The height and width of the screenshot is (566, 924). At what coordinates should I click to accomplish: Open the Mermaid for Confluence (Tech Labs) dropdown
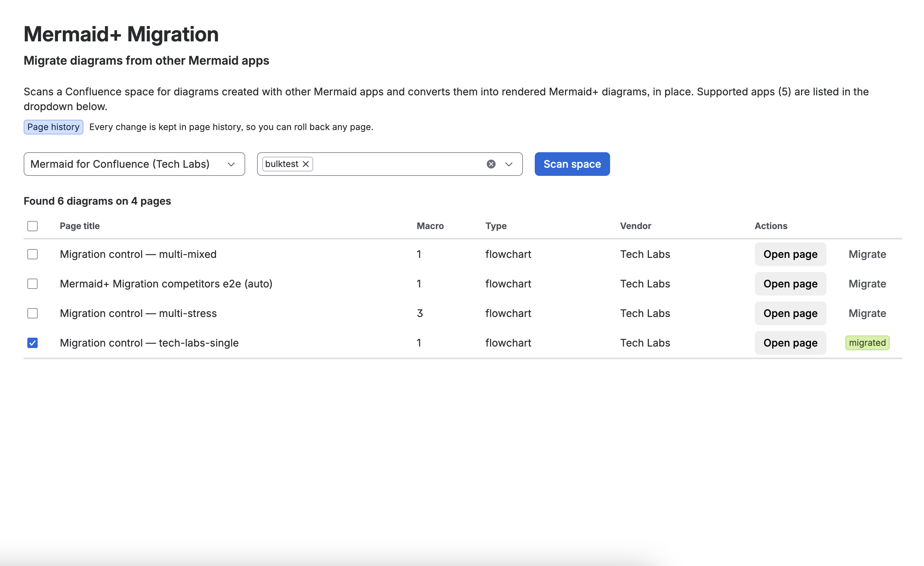[x=134, y=164]
